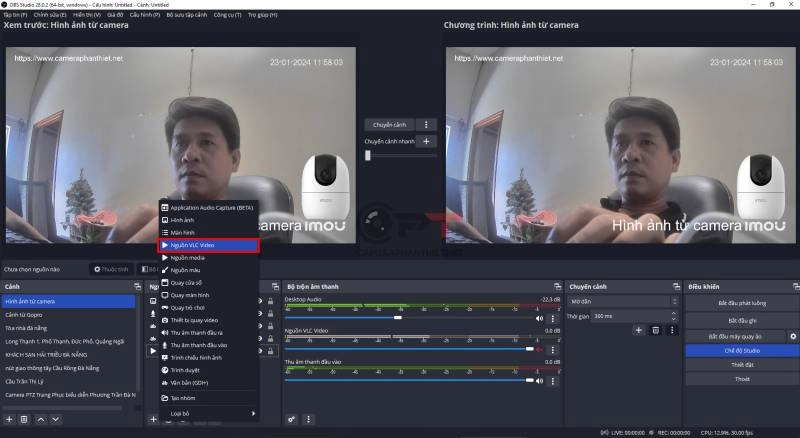Screen dimensions: 800x438
Task: Move the selected scene up
Action: tap(41, 419)
